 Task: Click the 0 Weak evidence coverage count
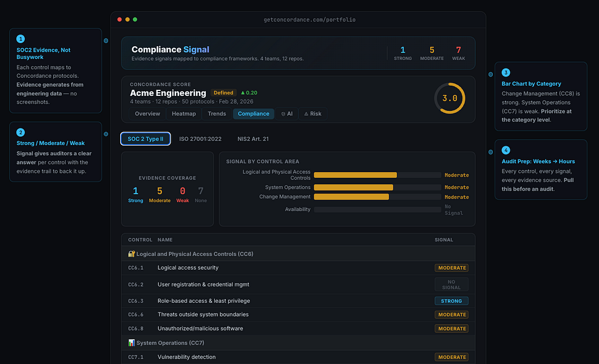183,194
